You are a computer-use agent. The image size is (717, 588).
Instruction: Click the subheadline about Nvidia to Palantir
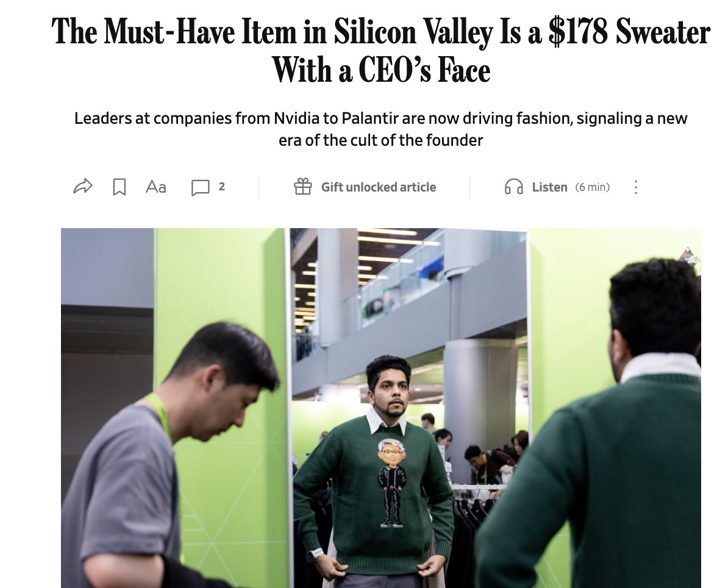tap(381, 129)
